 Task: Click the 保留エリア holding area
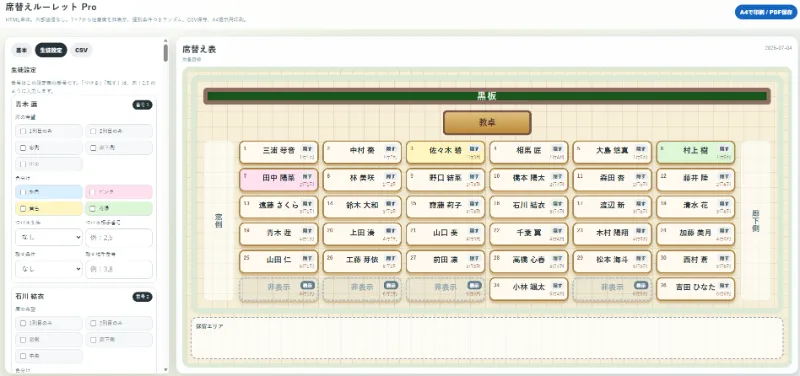487,338
